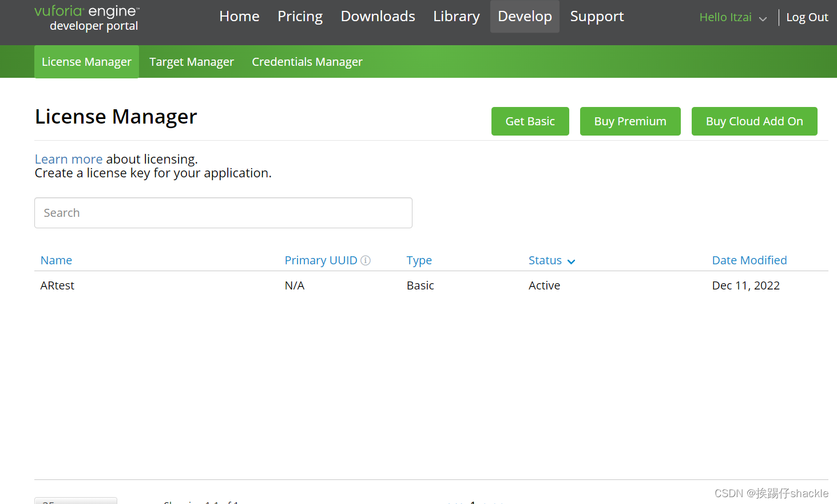
Task: Switch to the Target Manager tab
Action: (192, 62)
